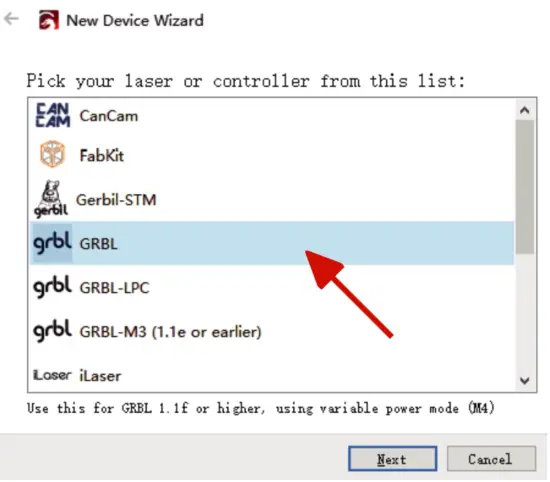Go back with the left arrow
The width and height of the screenshot is (550, 482).
11,19
